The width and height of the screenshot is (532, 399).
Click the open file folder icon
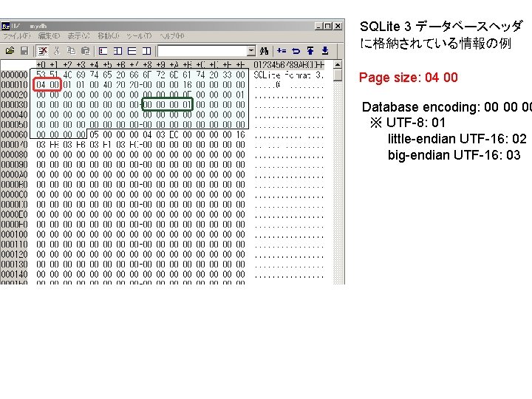coord(10,51)
